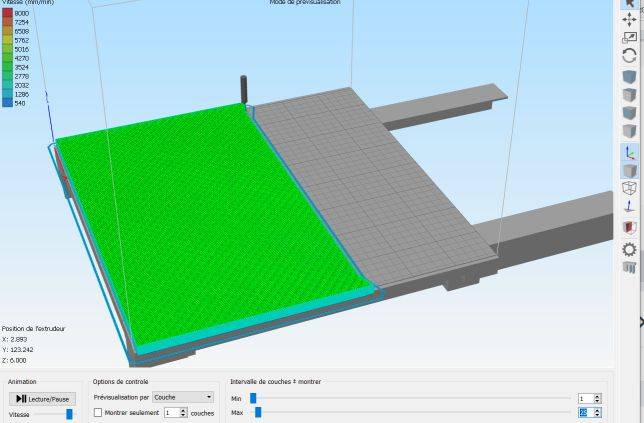
Task: Click the Z: 6.000 extruder coordinate
Action: pyautogui.click(x=14, y=360)
